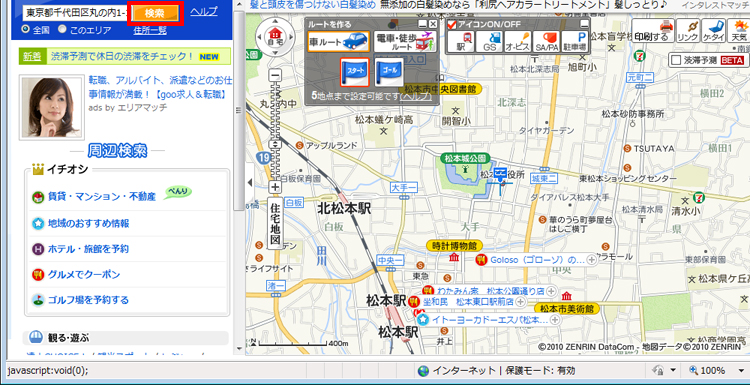Image resolution: width=750 pixels, height=385 pixels.
Task: Open イトーヨーカドーエスパ松本 marker
Action: tap(483, 320)
